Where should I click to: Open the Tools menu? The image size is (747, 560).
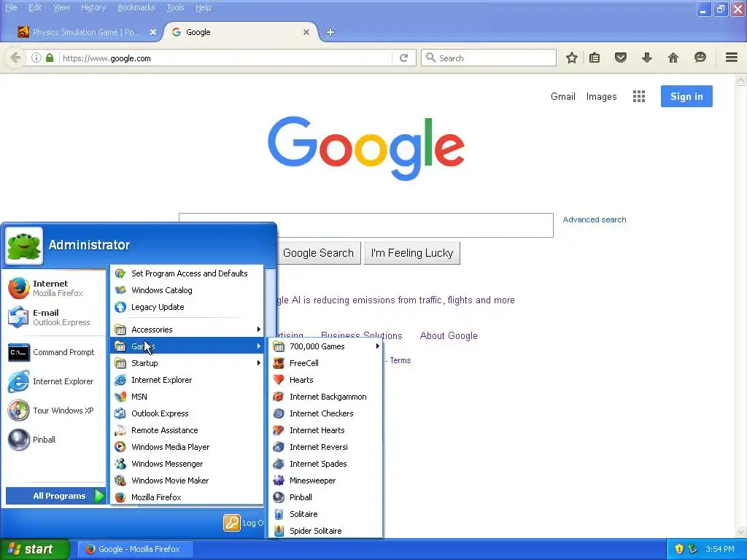(175, 7)
